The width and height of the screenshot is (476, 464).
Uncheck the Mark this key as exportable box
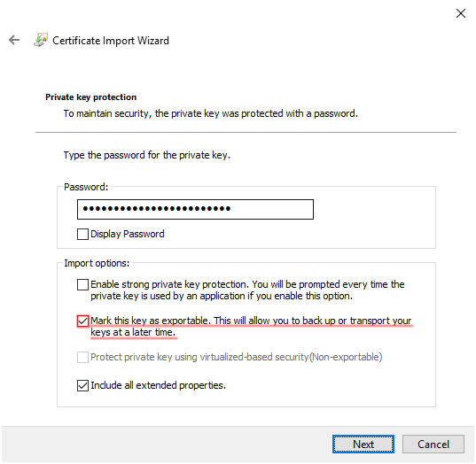pyautogui.click(x=82, y=321)
